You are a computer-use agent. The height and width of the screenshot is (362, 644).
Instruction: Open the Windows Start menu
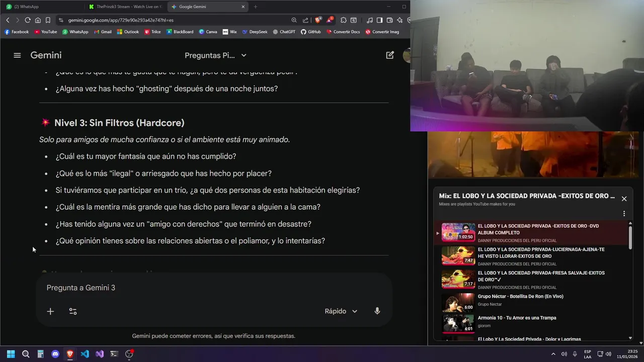pyautogui.click(x=11, y=354)
